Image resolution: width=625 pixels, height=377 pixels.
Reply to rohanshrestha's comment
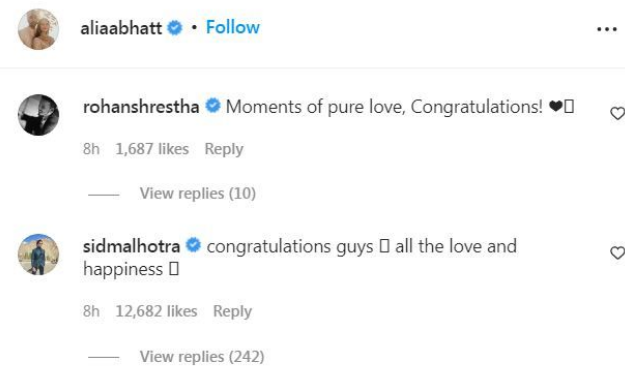pyautogui.click(x=224, y=149)
